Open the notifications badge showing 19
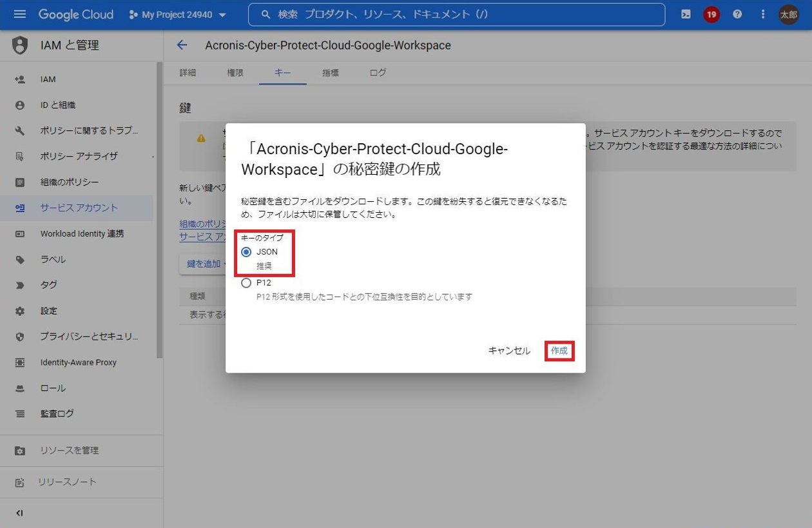This screenshot has width=812, height=528. [x=711, y=14]
